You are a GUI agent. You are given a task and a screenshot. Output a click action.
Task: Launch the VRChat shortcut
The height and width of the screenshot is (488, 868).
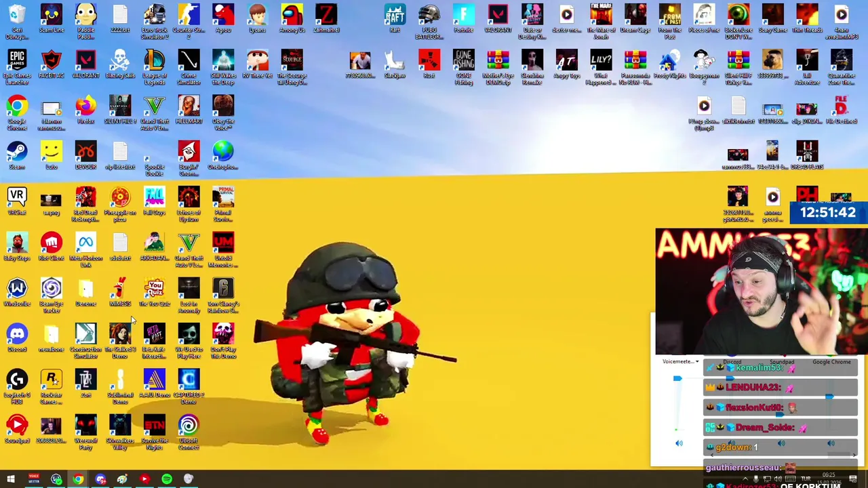point(17,201)
